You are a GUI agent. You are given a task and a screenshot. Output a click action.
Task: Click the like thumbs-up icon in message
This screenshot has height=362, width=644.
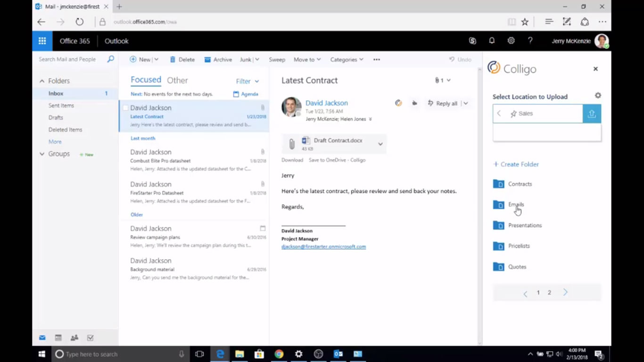coord(414,103)
